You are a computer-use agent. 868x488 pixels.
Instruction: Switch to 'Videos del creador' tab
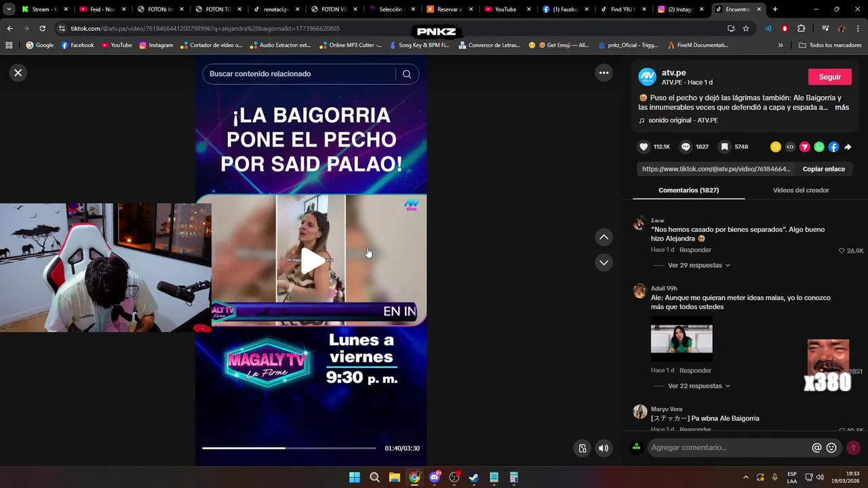coord(801,190)
